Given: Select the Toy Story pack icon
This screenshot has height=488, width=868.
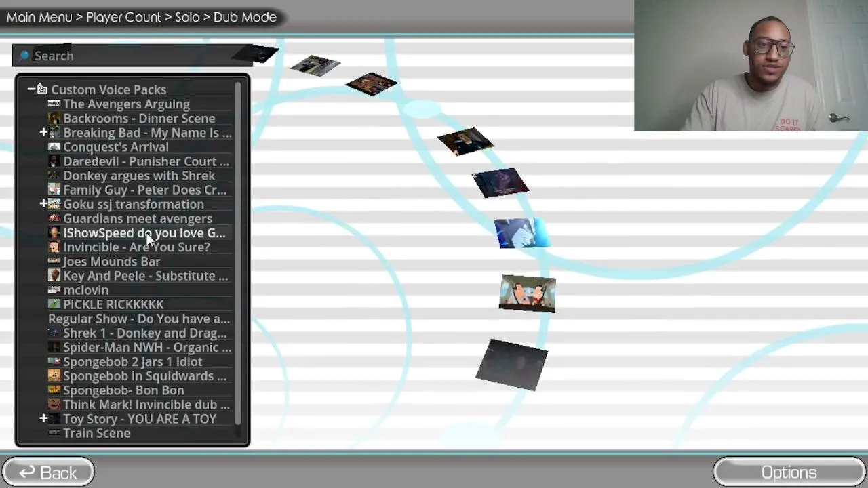Looking at the screenshot, I should [54, 419].
